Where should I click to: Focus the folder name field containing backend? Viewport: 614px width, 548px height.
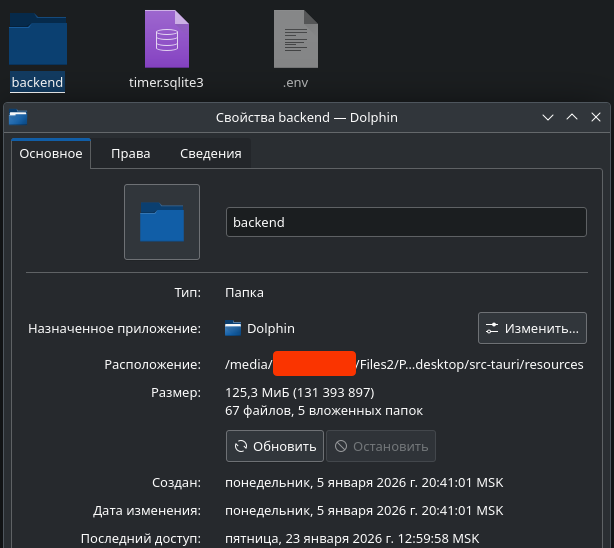406,222
